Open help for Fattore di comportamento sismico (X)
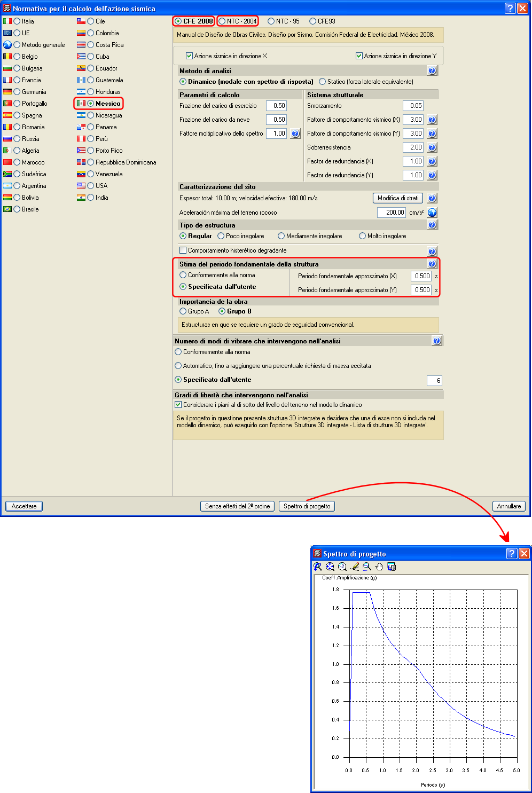 [x=433, y=120]
